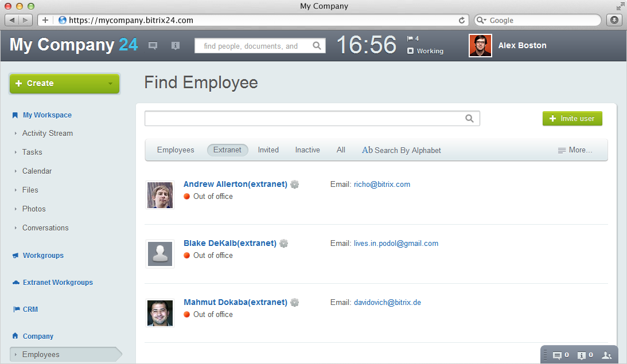Open the header notifications info icon
The image size is (627, 364).
[x=175, y=45]
